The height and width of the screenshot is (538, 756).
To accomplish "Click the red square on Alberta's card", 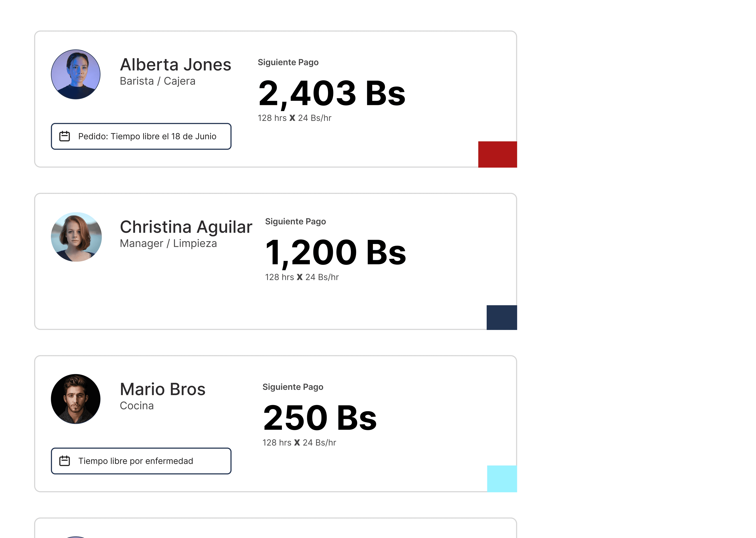I will [x=498, y=154].
